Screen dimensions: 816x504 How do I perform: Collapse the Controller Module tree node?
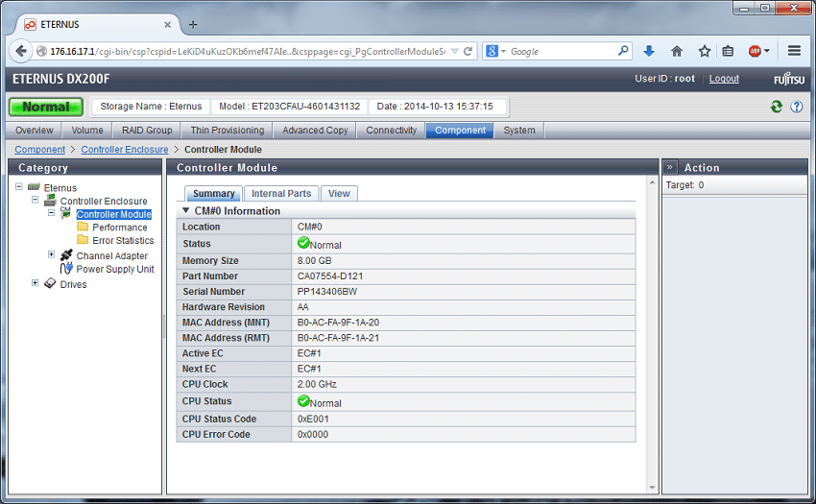pyautogui.click(x=52, y=212)
